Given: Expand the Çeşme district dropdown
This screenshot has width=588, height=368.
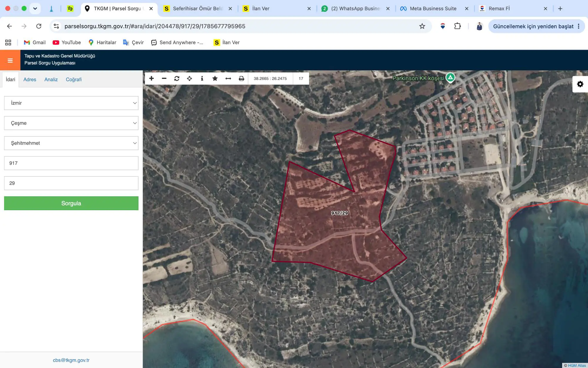Looking at the screenshot, I should pyautogui.click(x=71, y=123).
